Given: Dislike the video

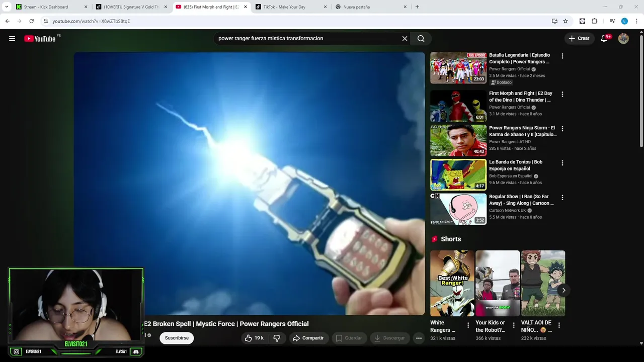Looking at the screenshot, I should pos(277,338).
